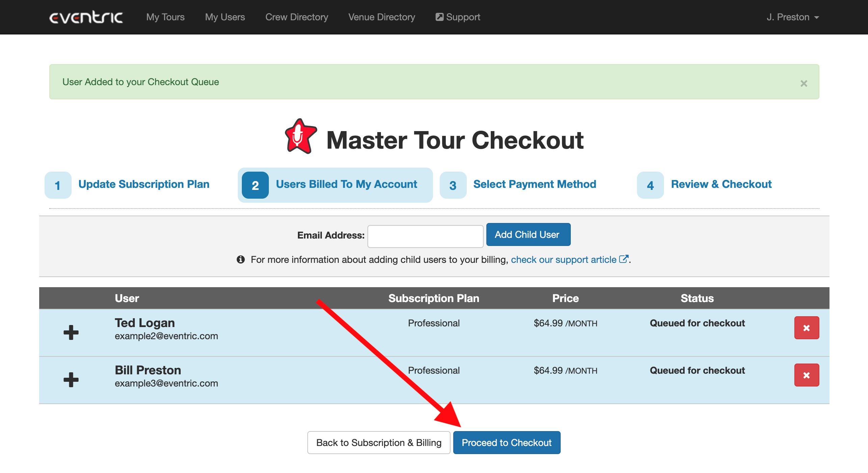Remove Bill Preston from checkout queue
This screenshot has height=473, width=868.
807,375
